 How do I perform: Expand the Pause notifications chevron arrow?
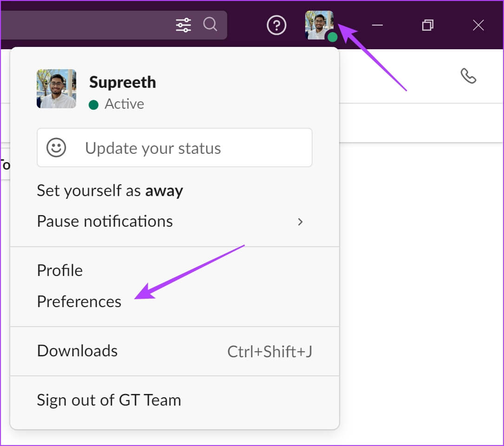[300, 222]
